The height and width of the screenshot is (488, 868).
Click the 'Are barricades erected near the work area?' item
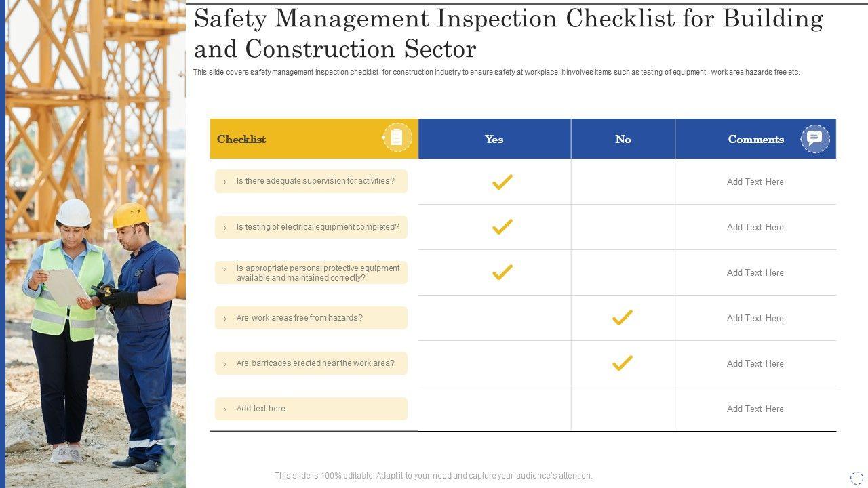point(315,363)
